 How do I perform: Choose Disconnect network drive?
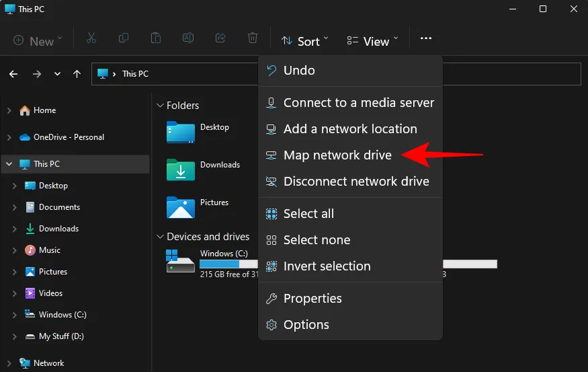coord(356,182)
